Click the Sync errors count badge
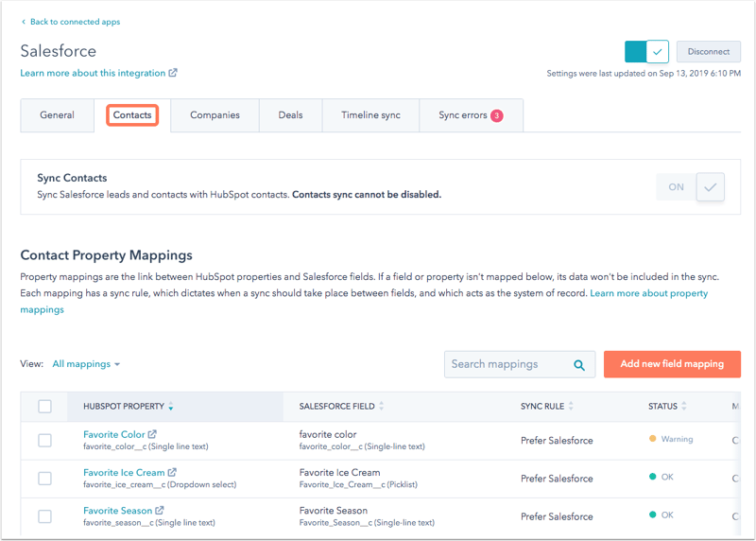 pos(497,116)
